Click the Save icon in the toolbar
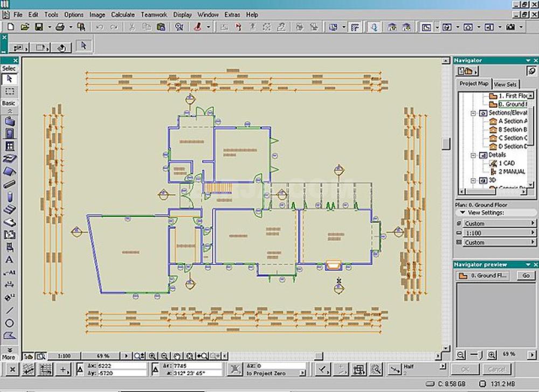This screenshot has height=392, width=539. [39, 26]
